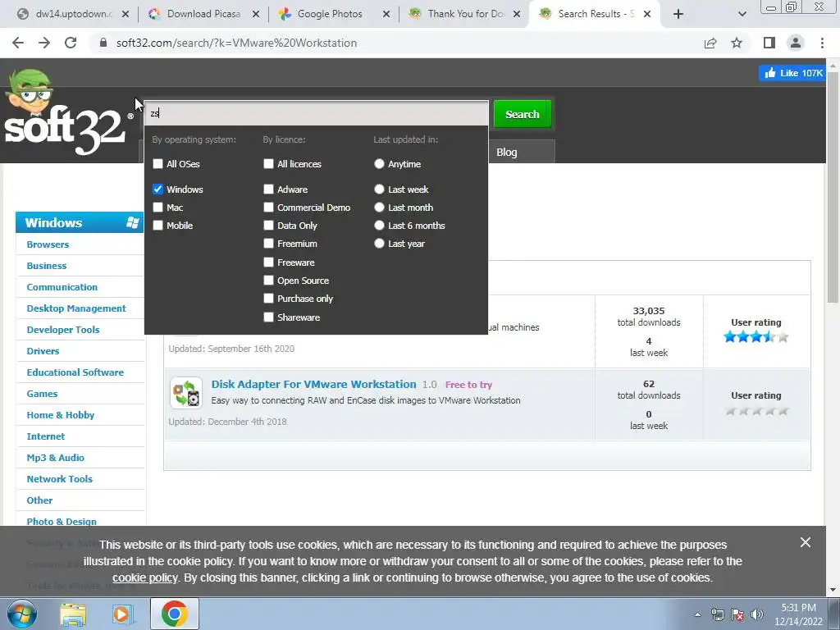The height and width of the screenshot is (630, 840).
Task: Open the Network Tools category link
Action: (x=59, y=479)
